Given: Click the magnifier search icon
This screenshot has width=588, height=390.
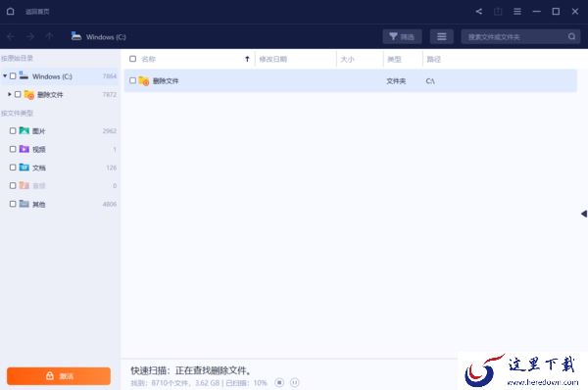Looking at the screenshot, I should coord(571,36).
